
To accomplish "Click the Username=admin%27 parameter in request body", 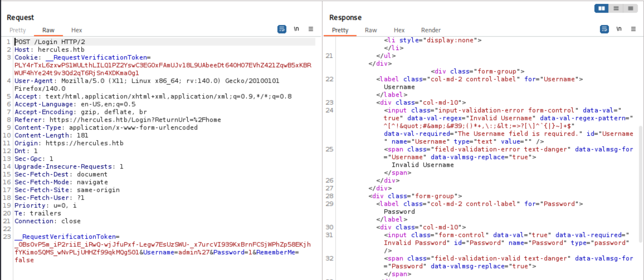I will click(x=176, y=252).
